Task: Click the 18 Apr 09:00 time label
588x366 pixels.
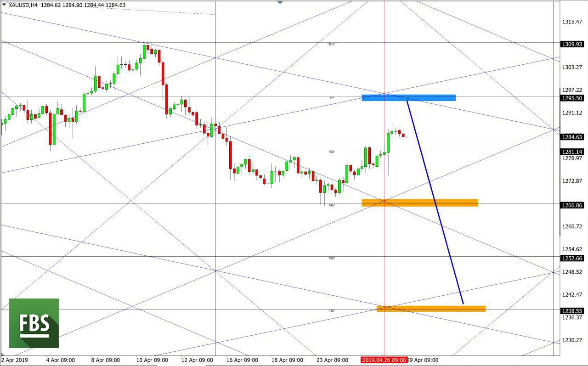Action: point(287,360)
